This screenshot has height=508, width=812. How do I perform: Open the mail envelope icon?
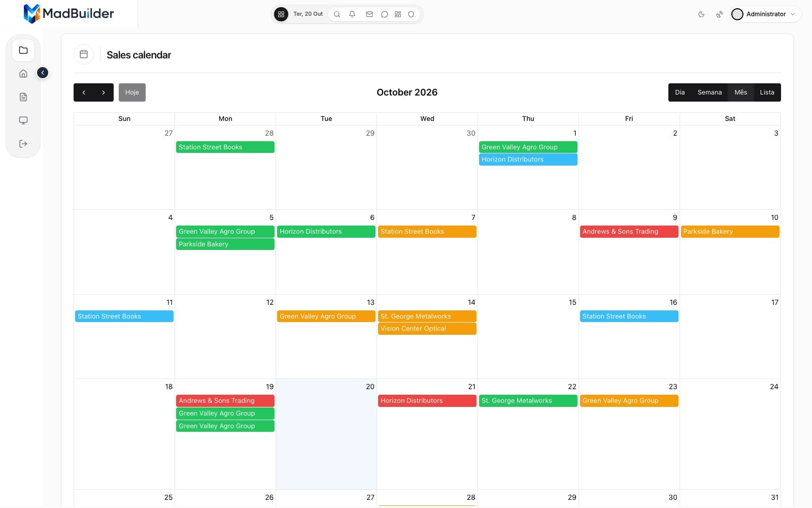pyautogui.click(x=369, y=14)
